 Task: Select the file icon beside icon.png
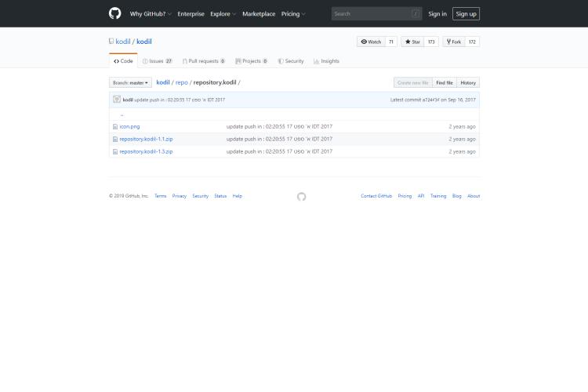pyautogui.click(x=115, y=127)
